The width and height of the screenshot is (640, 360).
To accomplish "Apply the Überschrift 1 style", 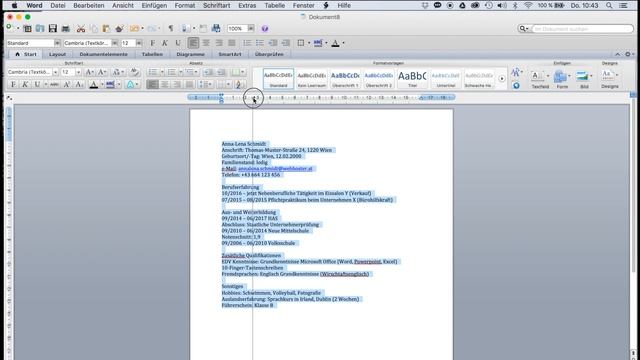I will tap(345, 79).
